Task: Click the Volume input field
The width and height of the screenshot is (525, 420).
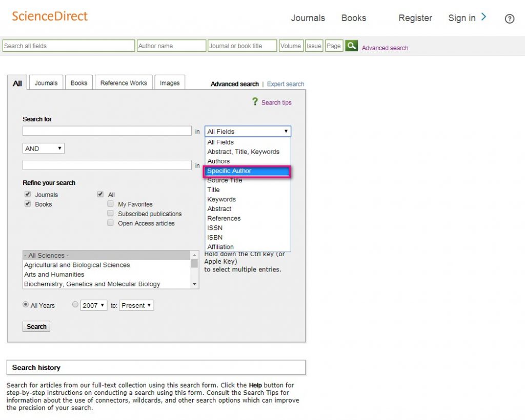Action: tap(291, 46)
